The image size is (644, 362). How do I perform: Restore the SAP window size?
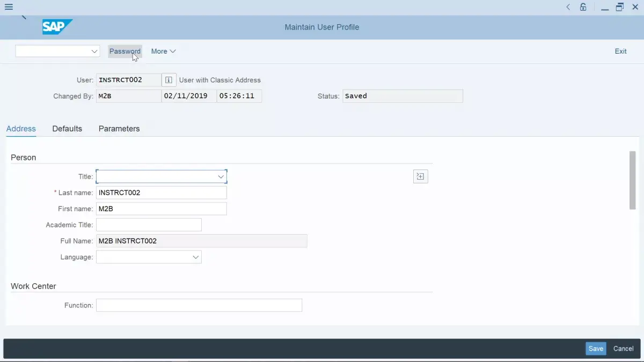pos(620,7)
